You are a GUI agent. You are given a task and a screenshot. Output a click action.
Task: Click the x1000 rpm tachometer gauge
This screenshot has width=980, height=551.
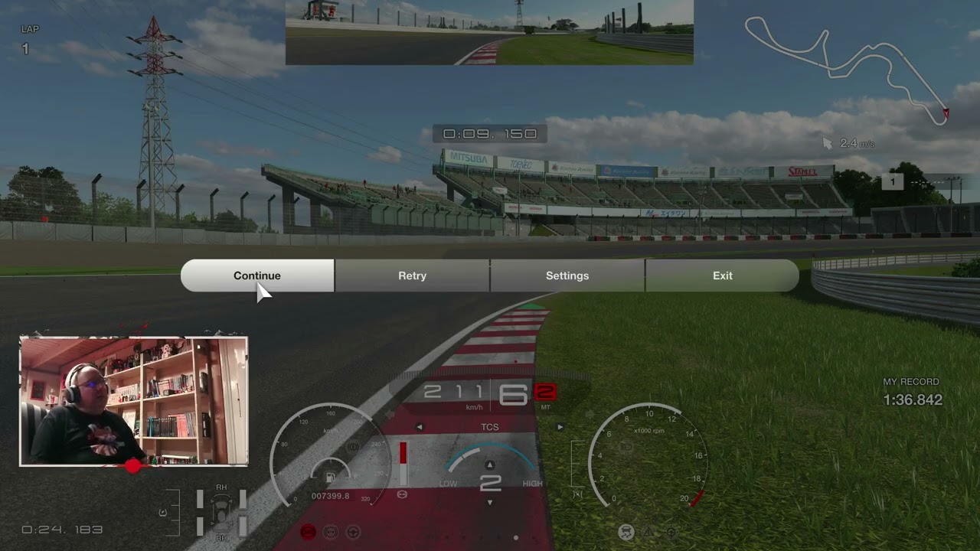coord(649,455)
